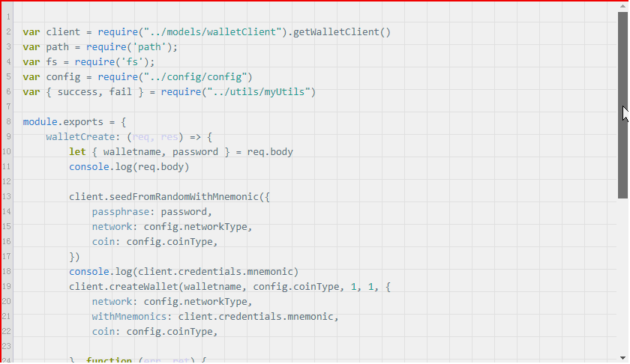The image size is (630, 364).
Task: Click 'var' keyword before 'client' on line 2
Action: pyautogui.click(x=31, y=32)
